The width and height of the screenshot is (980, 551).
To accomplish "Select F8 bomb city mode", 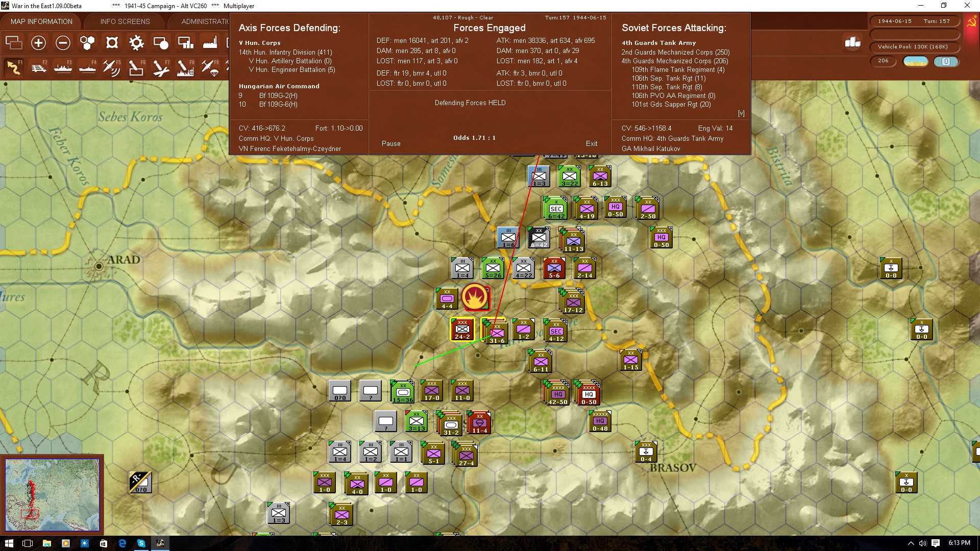I will point(185,67).
